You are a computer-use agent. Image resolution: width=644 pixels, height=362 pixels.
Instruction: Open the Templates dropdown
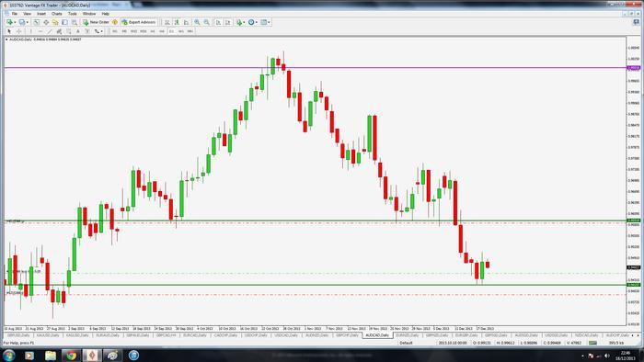click(265, 22)
